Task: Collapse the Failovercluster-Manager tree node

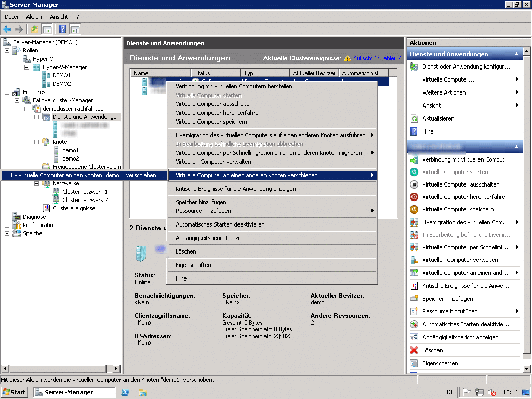Action: 17,100
